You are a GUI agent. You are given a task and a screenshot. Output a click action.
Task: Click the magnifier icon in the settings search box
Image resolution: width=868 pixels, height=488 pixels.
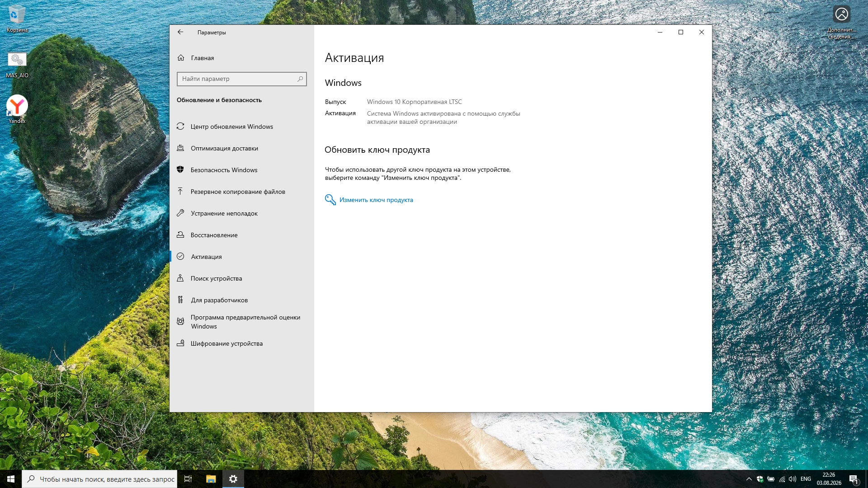[x=300, y=79]
